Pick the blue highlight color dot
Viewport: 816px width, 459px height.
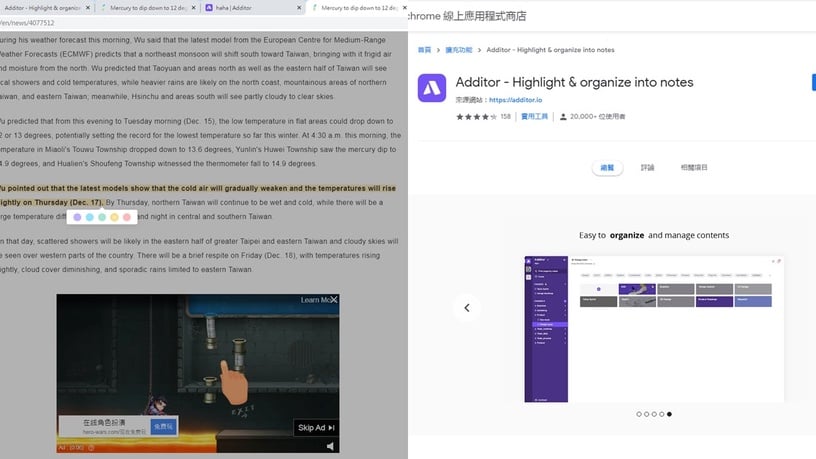(x=90, y=217)
